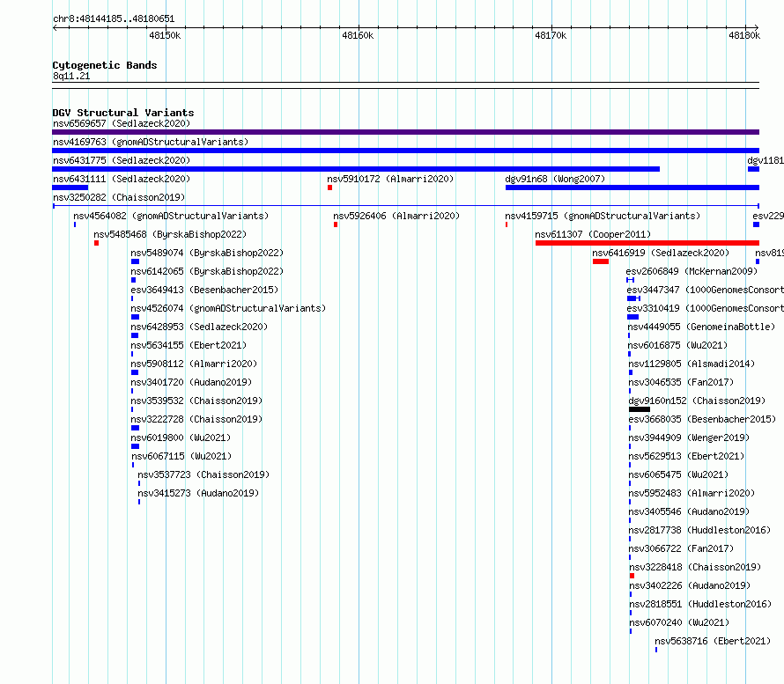Open esv3310419 variant label
The height and width of the screenshot is (684, 784).
click(705, 308)
